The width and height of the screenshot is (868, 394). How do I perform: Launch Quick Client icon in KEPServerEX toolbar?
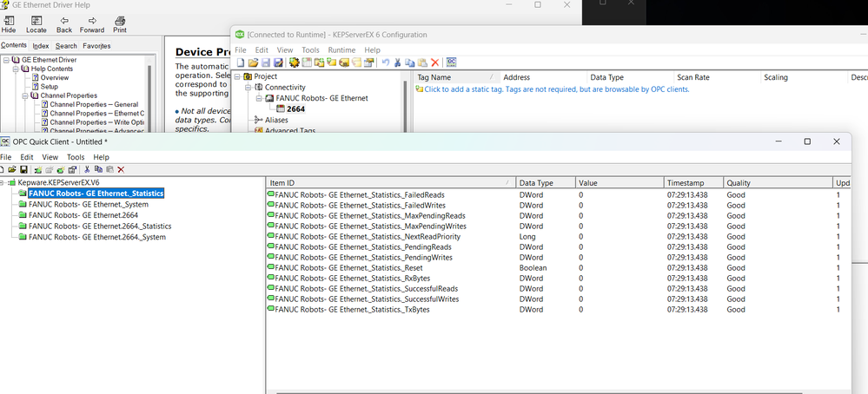click(451, 62)
